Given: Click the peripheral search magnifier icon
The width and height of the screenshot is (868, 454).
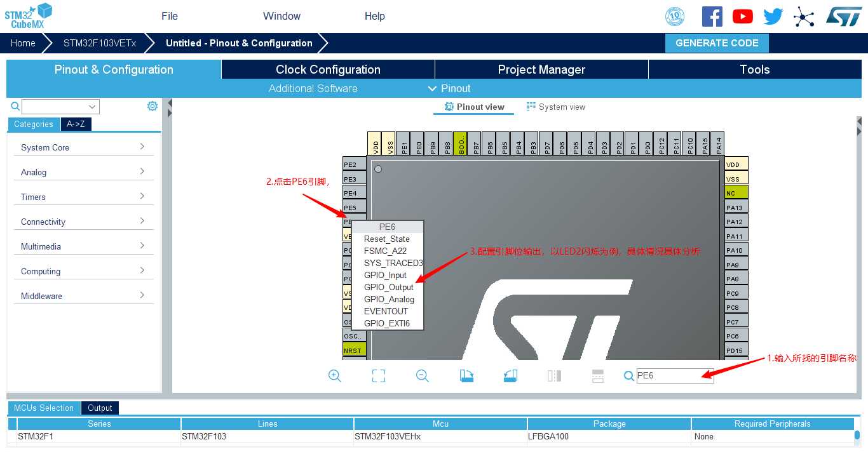Looking at the screenshot, I should (x=15, y=106).
